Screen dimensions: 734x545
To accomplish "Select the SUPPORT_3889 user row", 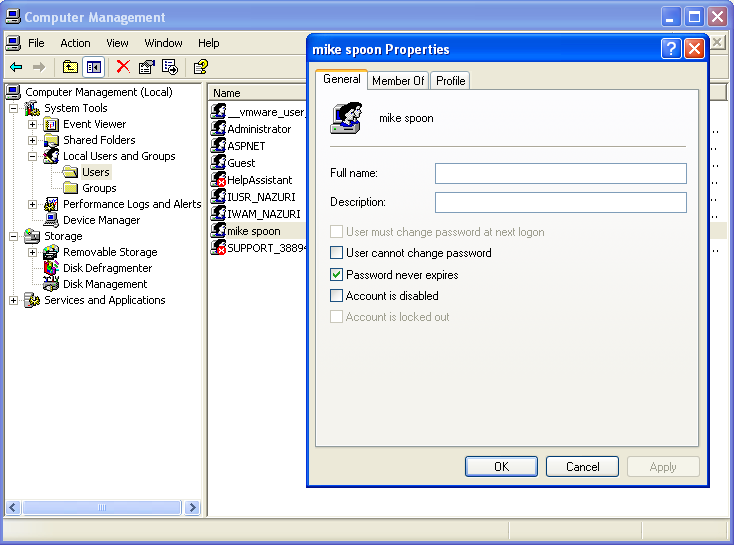I will [257, 248].
